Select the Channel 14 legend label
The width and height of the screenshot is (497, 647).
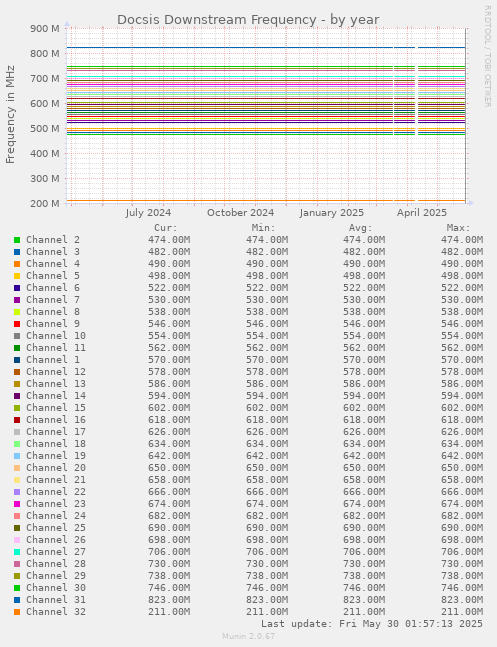(x=56, y=396)
